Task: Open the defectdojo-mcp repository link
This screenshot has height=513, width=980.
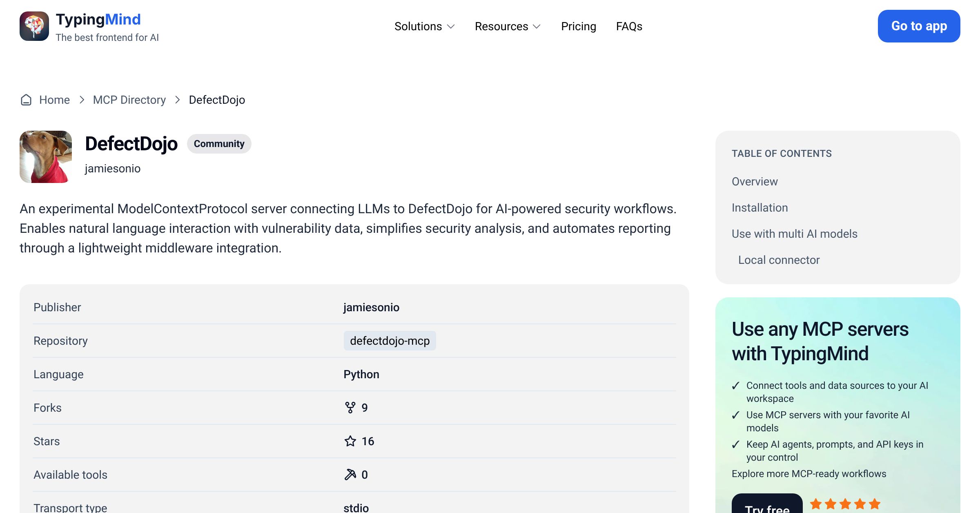Action: [390, 341]
